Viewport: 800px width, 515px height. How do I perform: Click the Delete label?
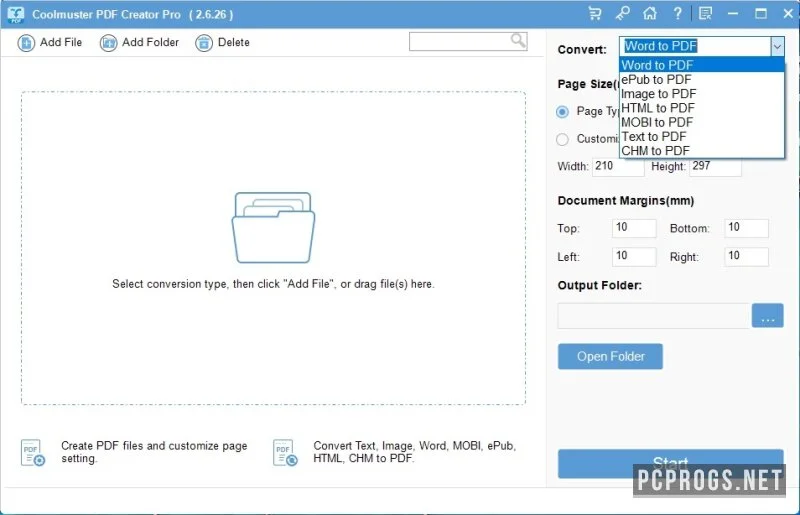tap(234, 42)
